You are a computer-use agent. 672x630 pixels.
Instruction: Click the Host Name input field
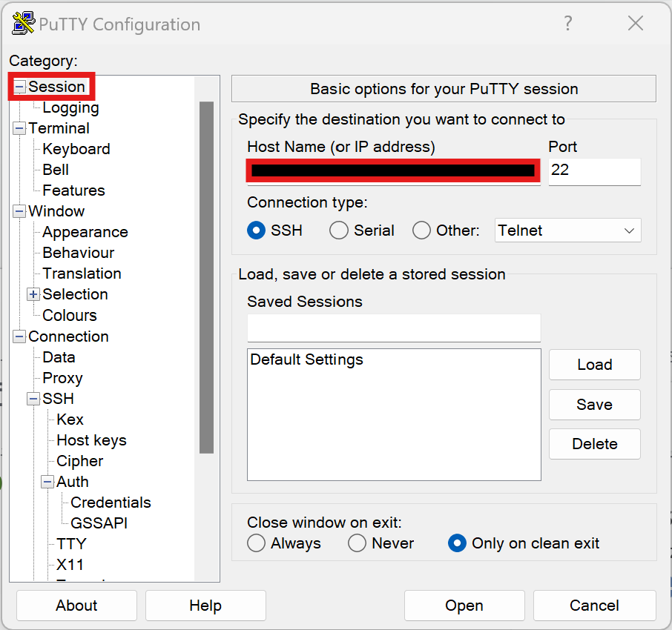coord(393,171)
